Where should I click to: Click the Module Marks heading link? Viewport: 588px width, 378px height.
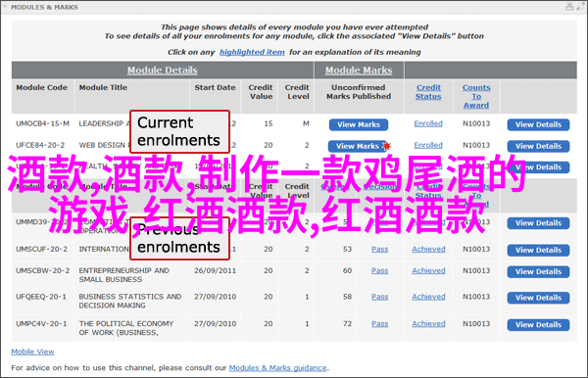click(359, 71)
